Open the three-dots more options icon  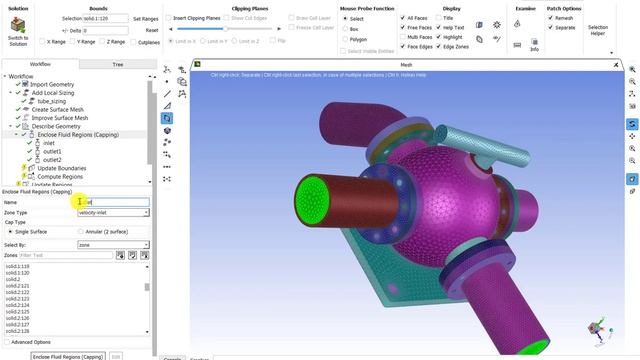coord(167,167)
